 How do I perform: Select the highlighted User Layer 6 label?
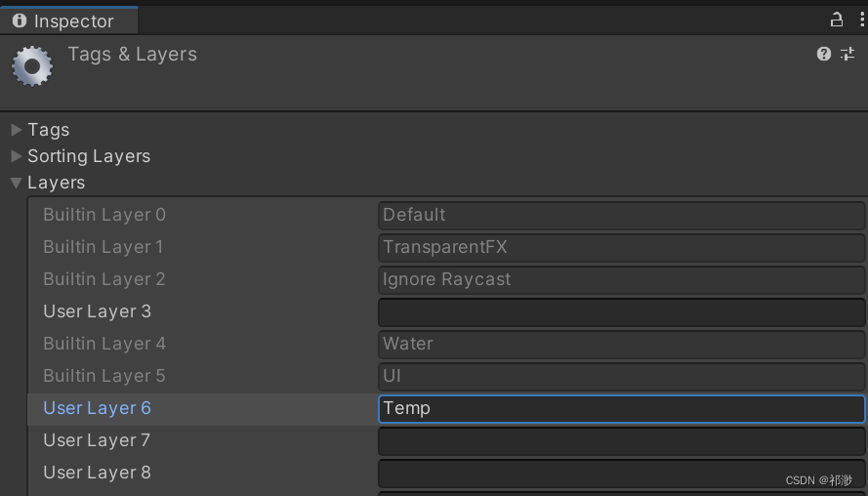tap(98, 408)
